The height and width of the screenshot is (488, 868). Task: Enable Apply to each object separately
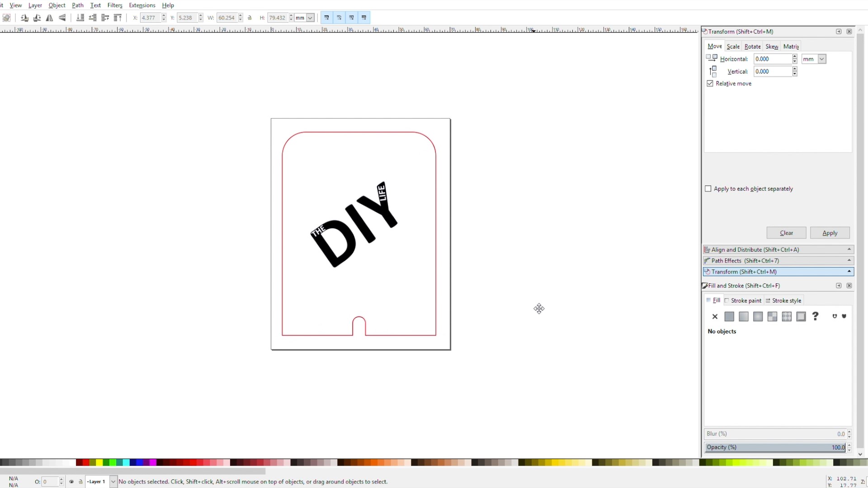[708, 189]
